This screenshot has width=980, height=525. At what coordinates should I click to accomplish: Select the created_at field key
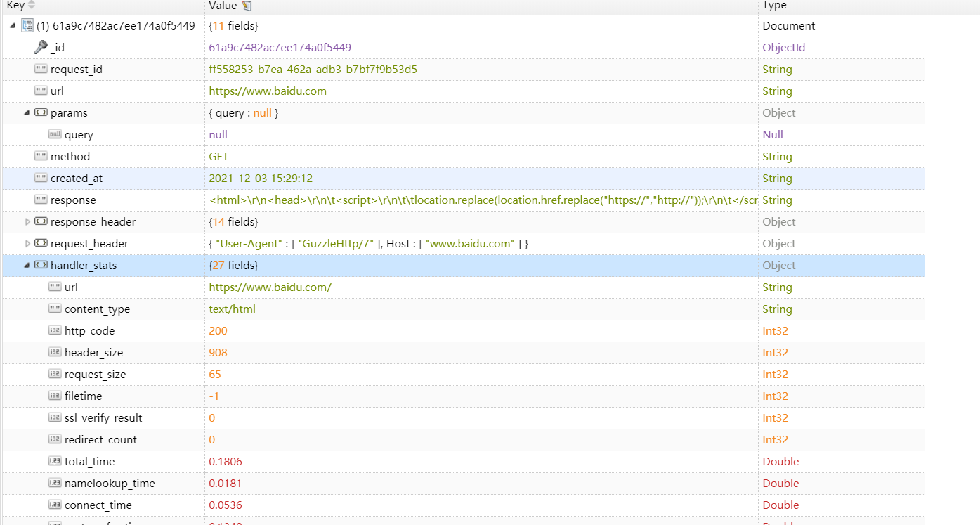77,179
